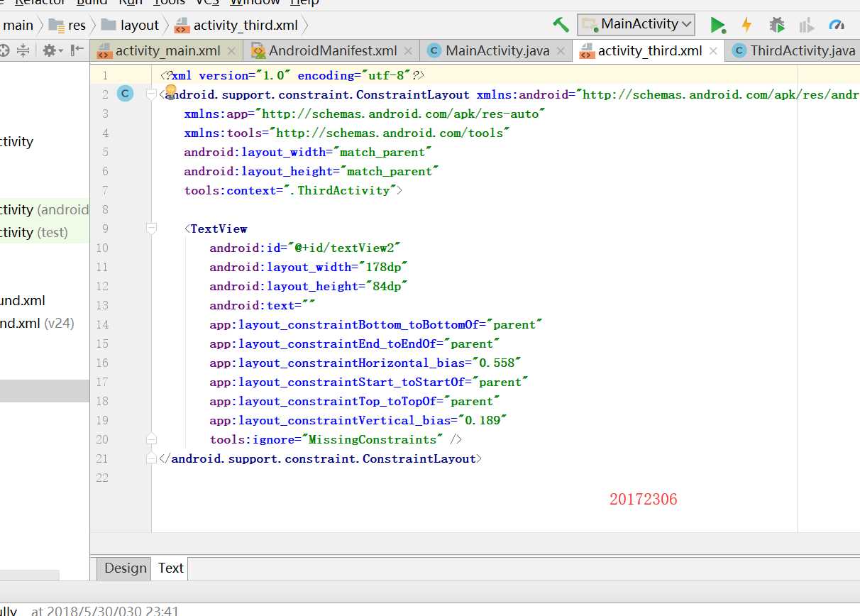The height and width of the screenshot is (616, 860).
Task: Switch to Design view tab
Action: point(125,568)
